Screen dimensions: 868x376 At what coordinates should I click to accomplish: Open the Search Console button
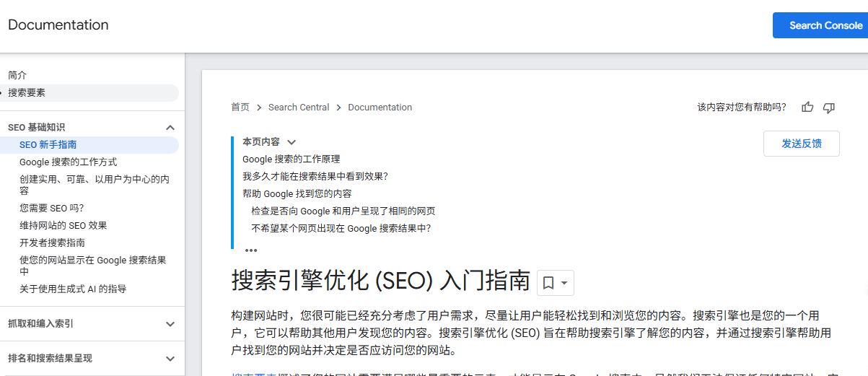click(x=820, y=25)
